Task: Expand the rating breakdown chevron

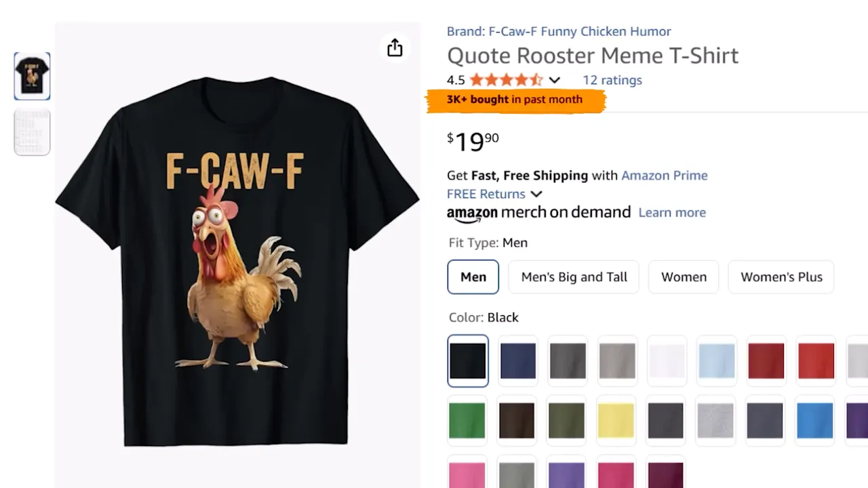Action: (x=555, y=80)
